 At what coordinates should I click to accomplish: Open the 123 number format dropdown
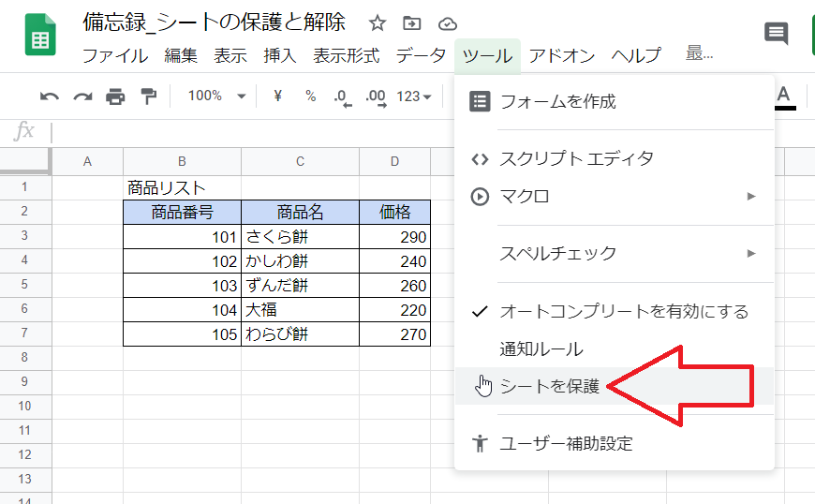[x=414, y=96]
